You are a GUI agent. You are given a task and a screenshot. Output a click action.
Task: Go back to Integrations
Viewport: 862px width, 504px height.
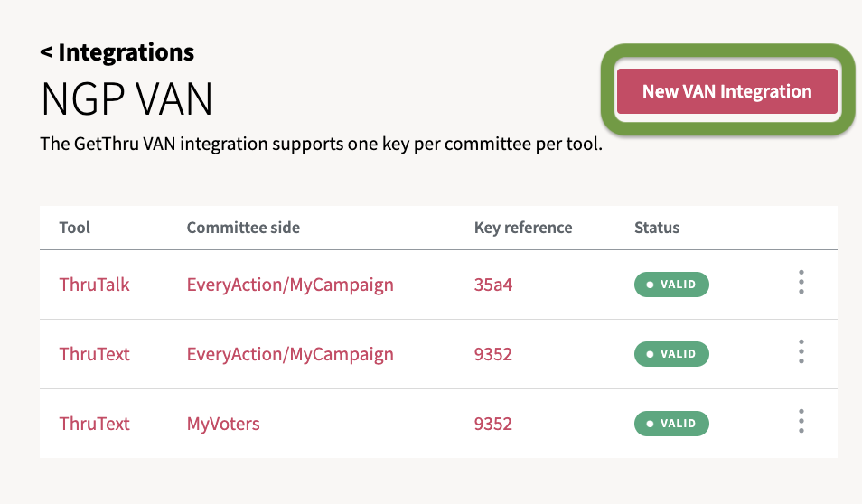pos(117,52)
